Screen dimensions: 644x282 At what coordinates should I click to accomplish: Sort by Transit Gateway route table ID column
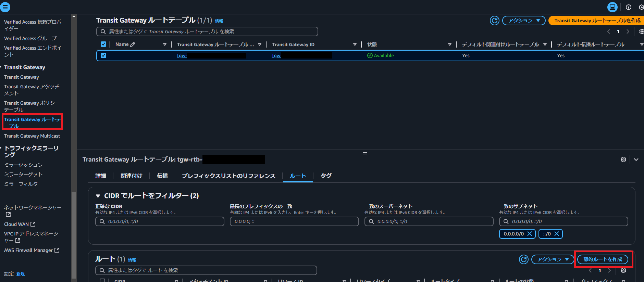tap(260, 44)
